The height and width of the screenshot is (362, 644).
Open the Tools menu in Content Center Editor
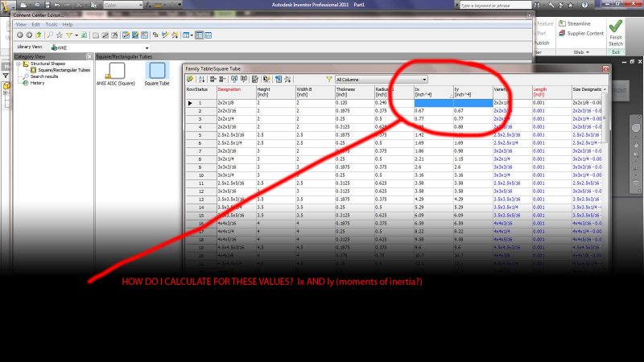tap(52, 25)
